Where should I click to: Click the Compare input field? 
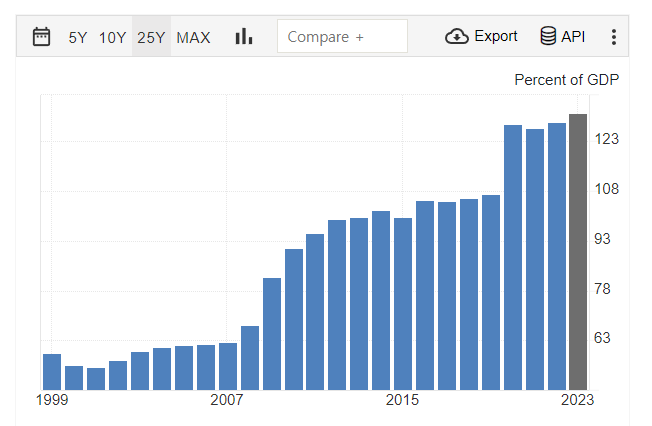342,36
